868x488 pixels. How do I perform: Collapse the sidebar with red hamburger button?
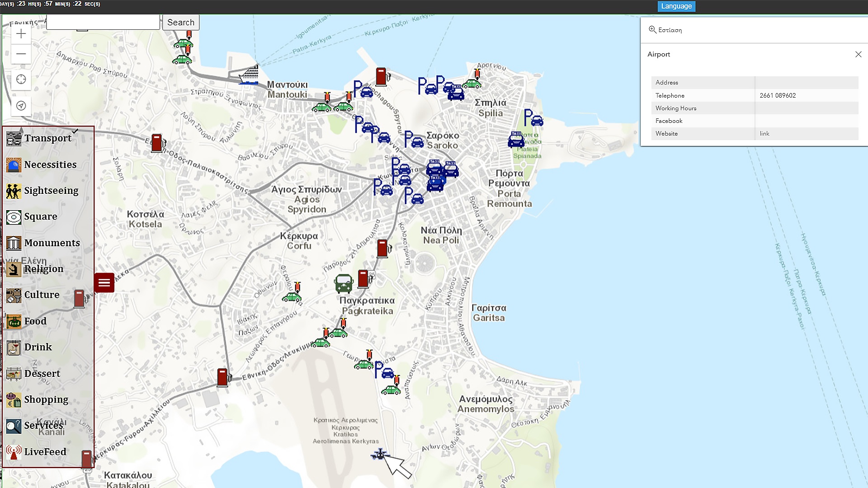(104, 283)
